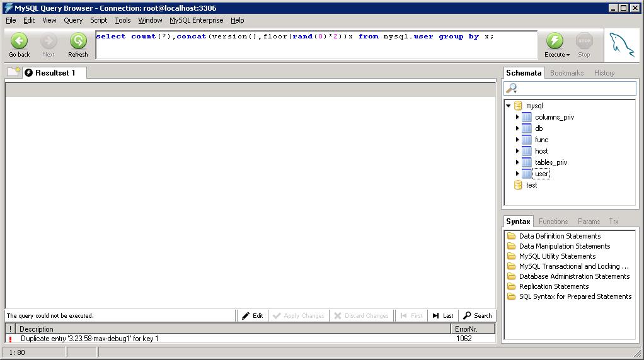Viewport: 644px width, 360px height.
Task: Switch to the Functions tab
Action: click(x=553, y=222)
